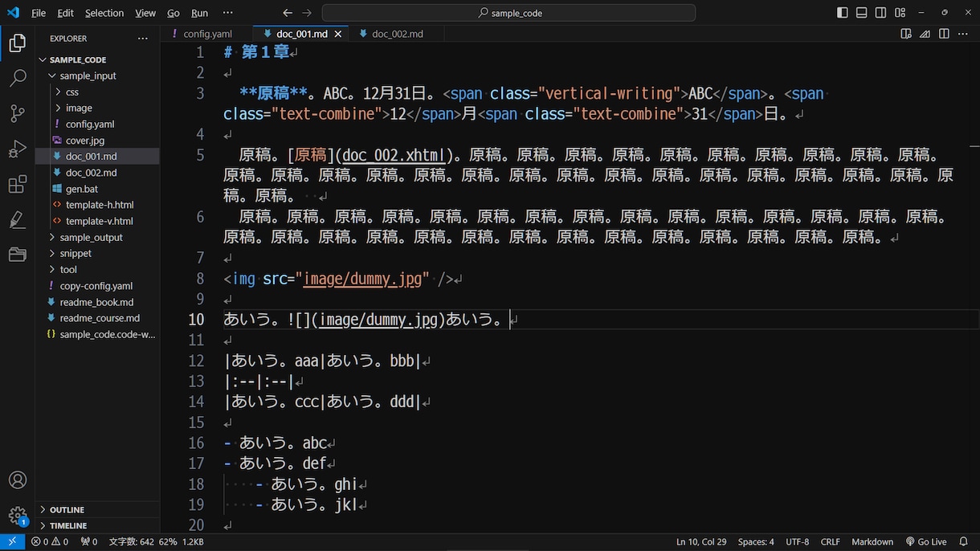This screenshot has width=980, height=551.
Task: Toggle the bottom panel
Action: pos(862,13)
